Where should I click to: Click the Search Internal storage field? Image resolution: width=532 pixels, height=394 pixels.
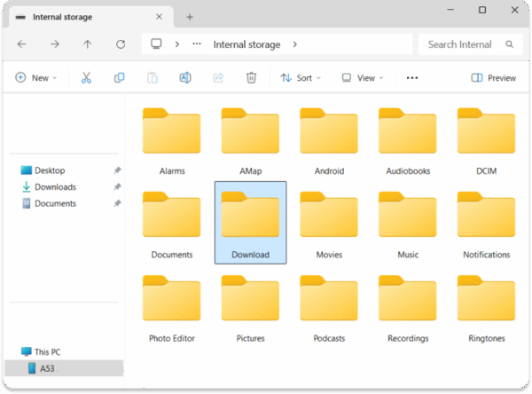463,44
